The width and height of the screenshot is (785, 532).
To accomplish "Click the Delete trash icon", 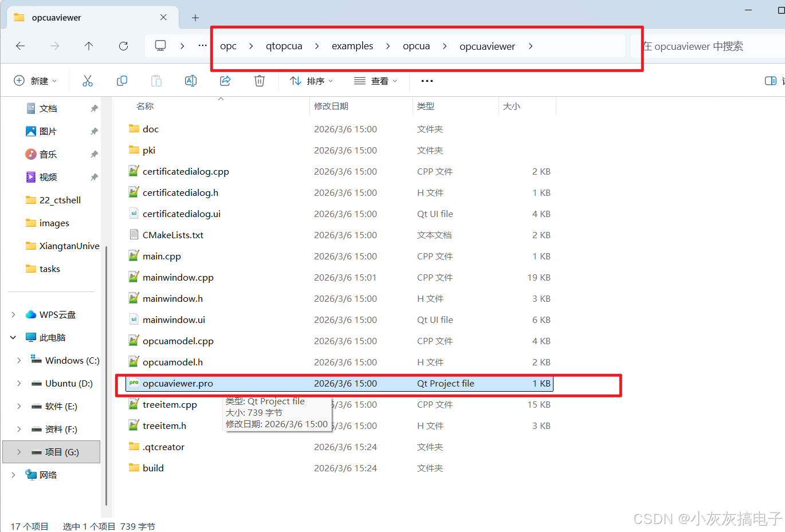I will click(x=260, y=81).
